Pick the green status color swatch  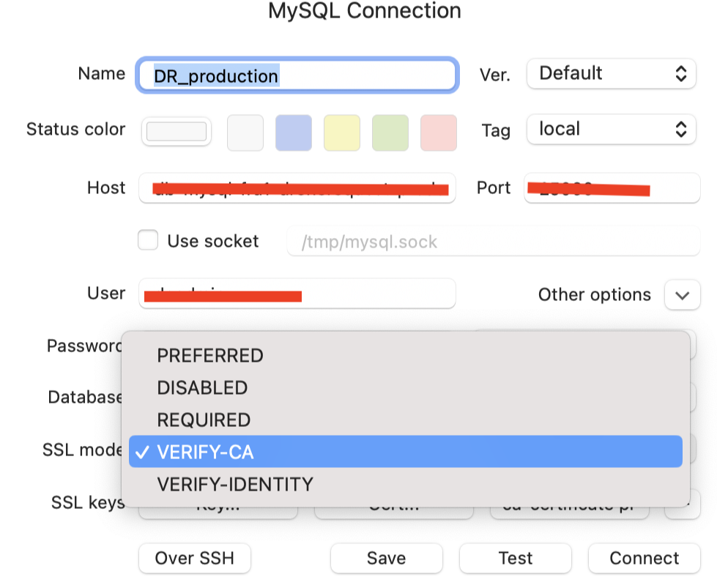tap(390, 133)
